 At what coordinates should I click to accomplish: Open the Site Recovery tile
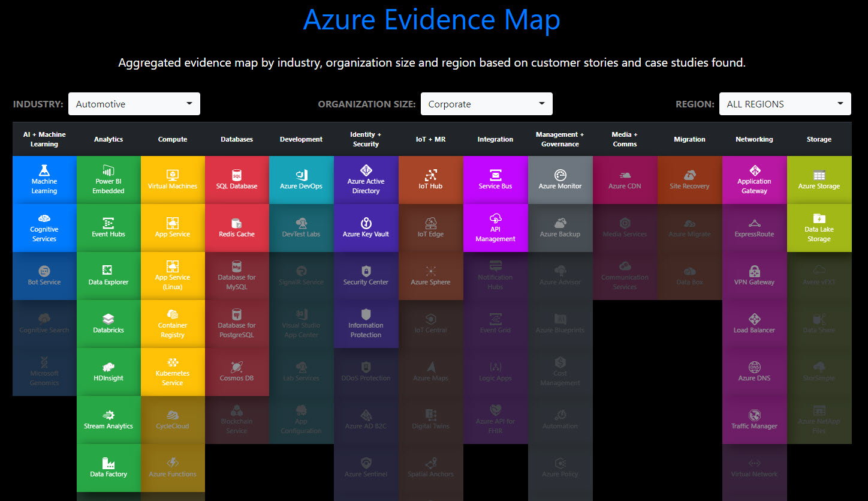pos(690,180)
